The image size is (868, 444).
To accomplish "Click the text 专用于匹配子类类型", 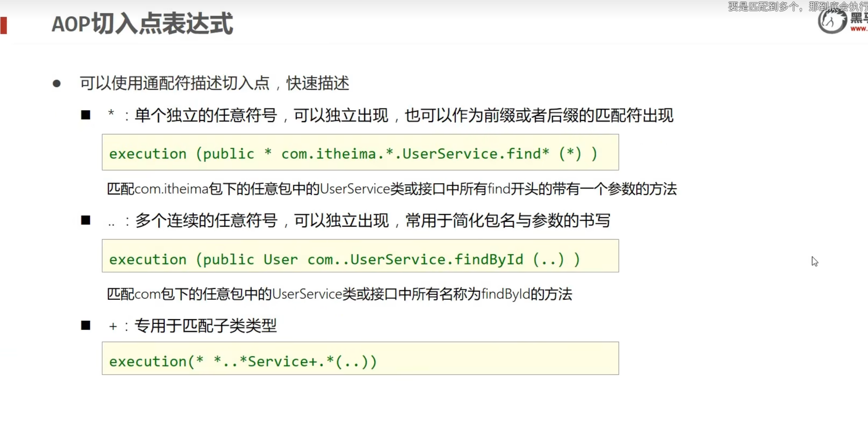I will [x=205, y=325].
